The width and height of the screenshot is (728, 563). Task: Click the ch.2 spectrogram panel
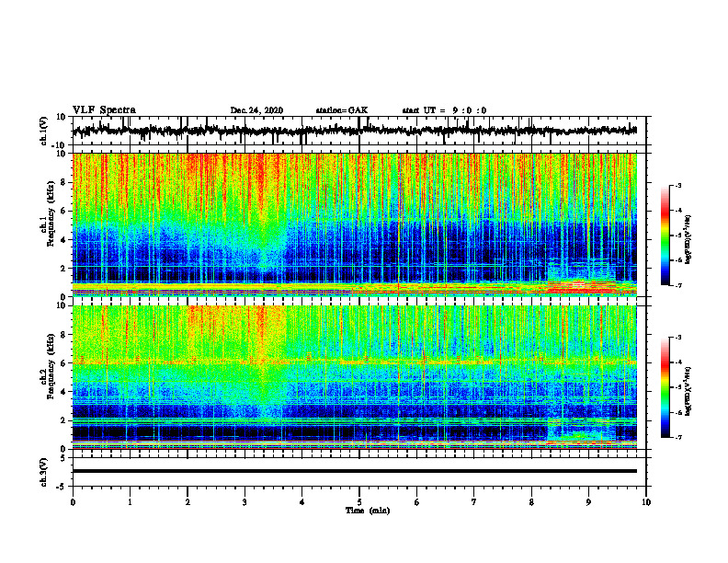click(355, 377)
